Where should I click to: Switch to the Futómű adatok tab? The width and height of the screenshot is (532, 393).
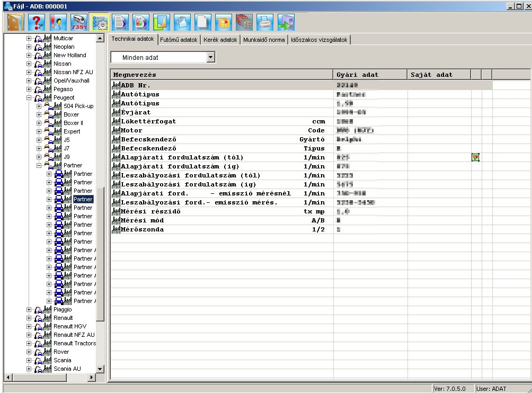pyautogui.click(x=179, y=40)
